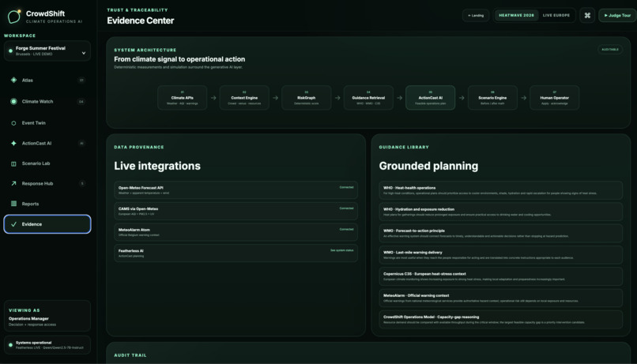Switch to the Live Europe mode
Viewport: 637px width, 364px height.
[556, 16]
